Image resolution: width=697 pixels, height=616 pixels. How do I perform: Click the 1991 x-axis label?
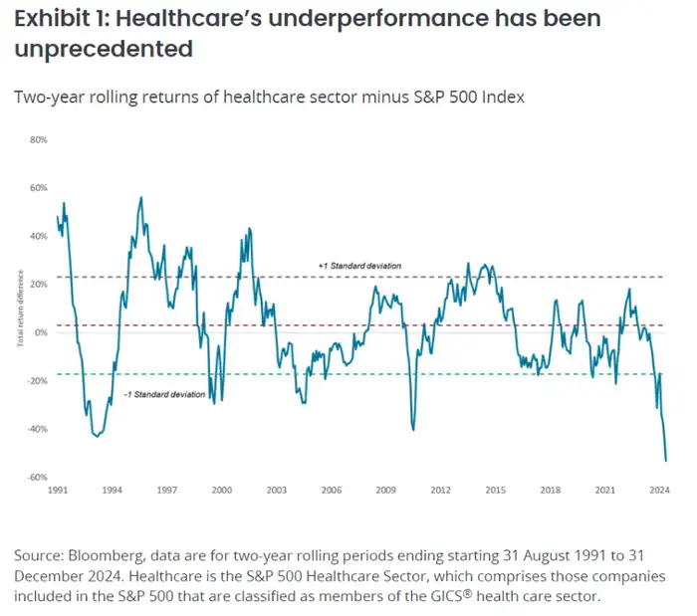coord(58,491)
